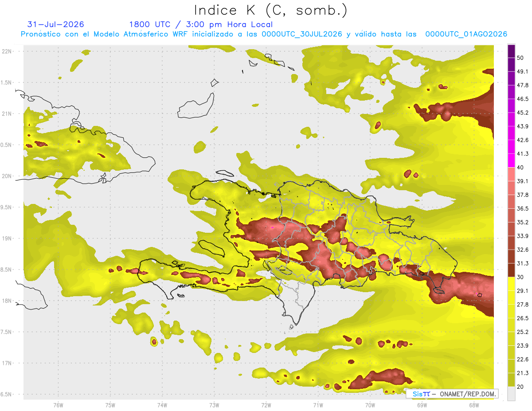This screenshot has width=532, height=411.
Task: Click the 'Indice K (C, somb.)' title
Action: click(271, 10)
